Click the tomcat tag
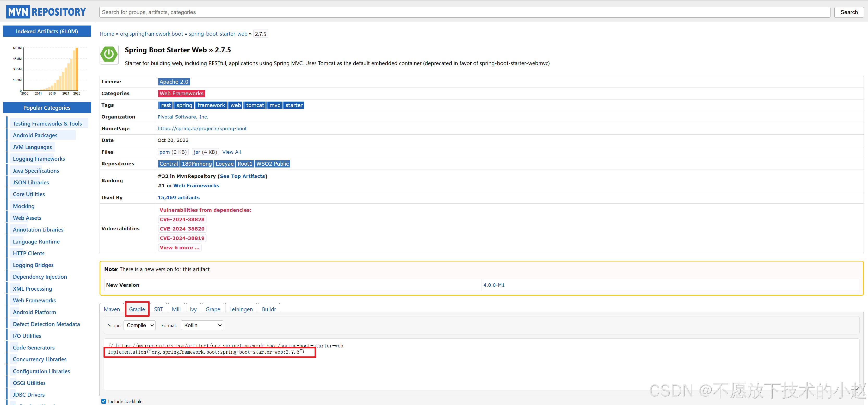 tap(255, 105)
